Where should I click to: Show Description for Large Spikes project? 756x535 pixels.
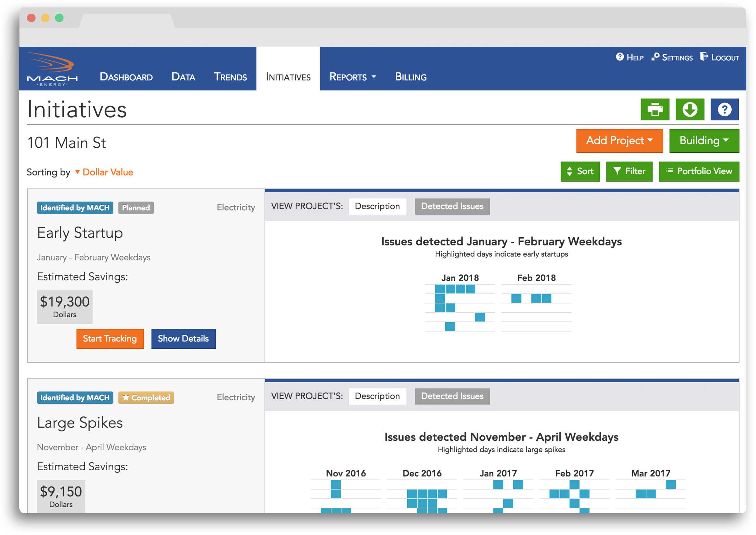click(x=377, y=396)
